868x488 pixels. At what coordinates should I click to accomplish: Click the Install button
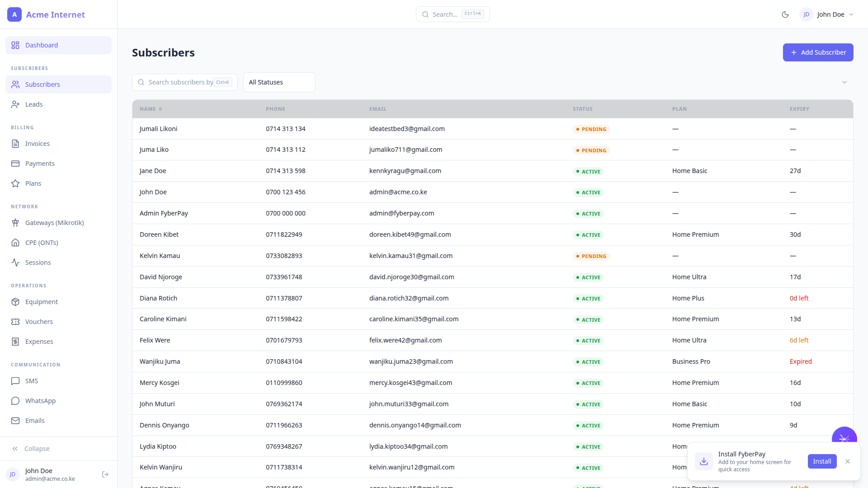click(x=822, y=461)
